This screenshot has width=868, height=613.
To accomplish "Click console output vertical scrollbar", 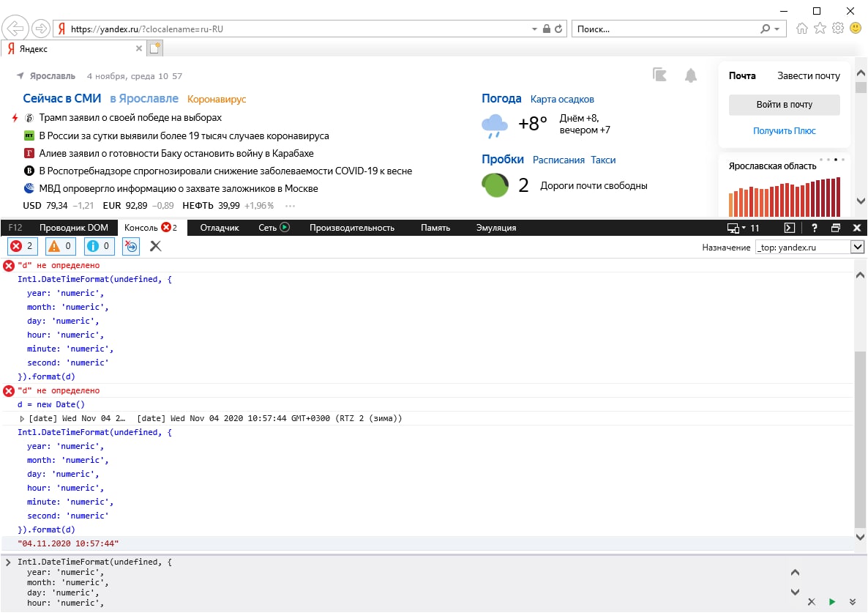I will coord(860,439).
